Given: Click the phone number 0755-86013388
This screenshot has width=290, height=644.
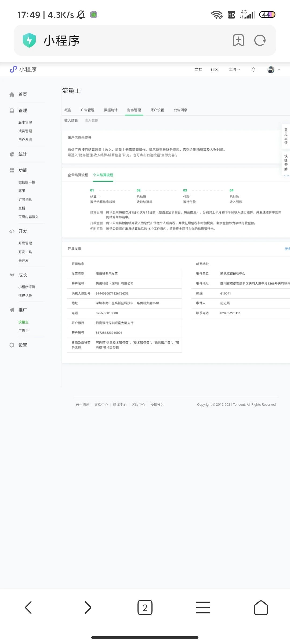Looking at the screenshot, I should [x=107, y=313].
